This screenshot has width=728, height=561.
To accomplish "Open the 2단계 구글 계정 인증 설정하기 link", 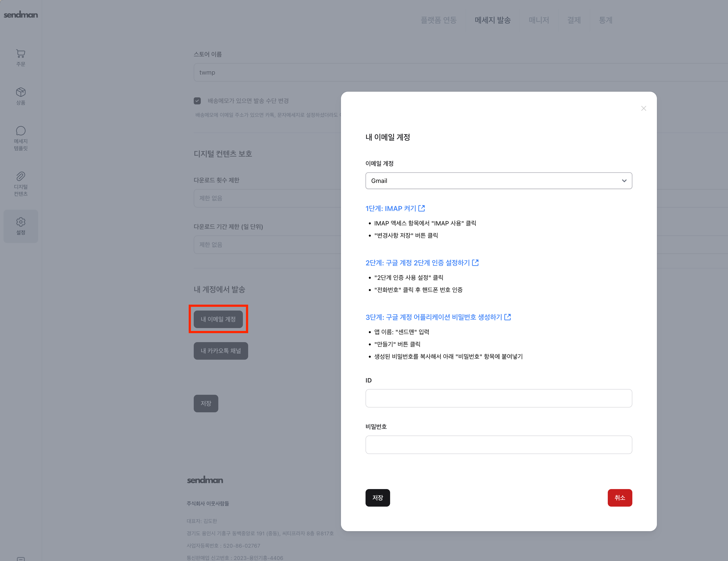I will pyautogui.click(x=418, y=263).
